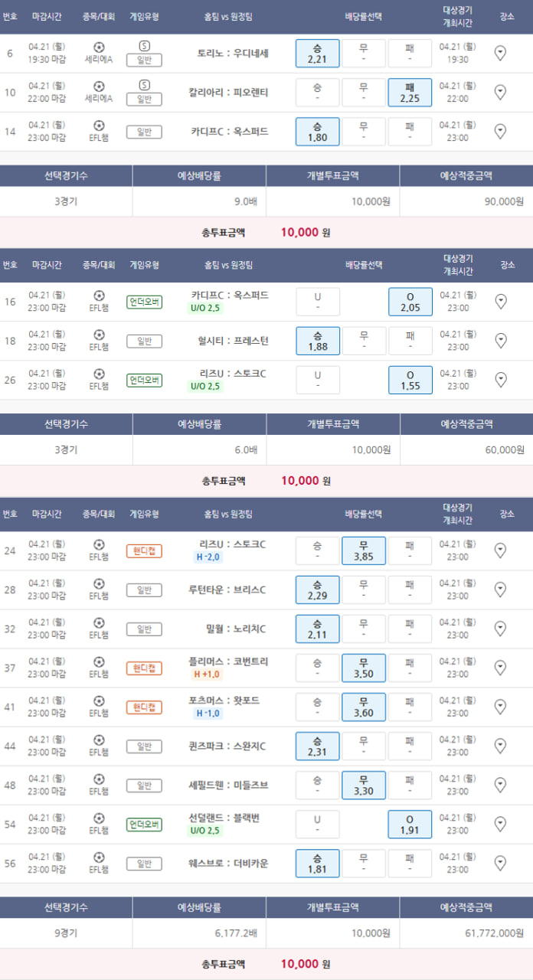Click soccer ball icon for 선덜랜드 : 블랙번
533x980 pixels.
pyautogui.click(x=99, y=818)
